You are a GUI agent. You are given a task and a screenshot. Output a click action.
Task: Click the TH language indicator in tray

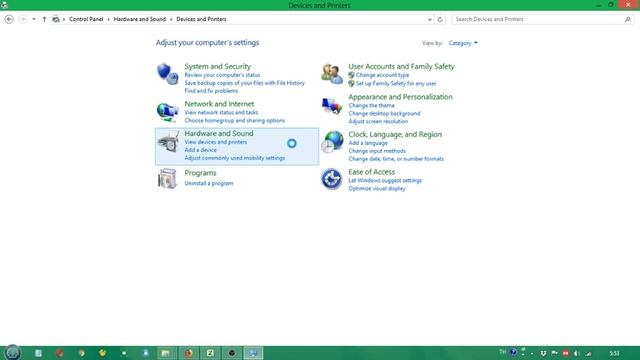(x=502, y=352)
